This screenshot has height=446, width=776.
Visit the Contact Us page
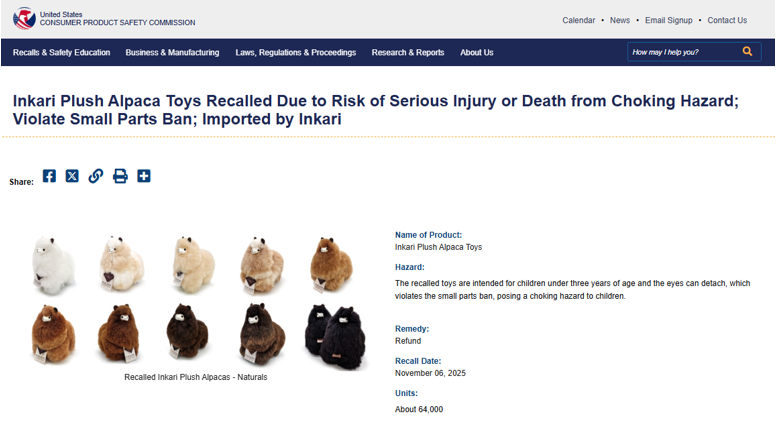pyautogui.click(x=727, y=20)
